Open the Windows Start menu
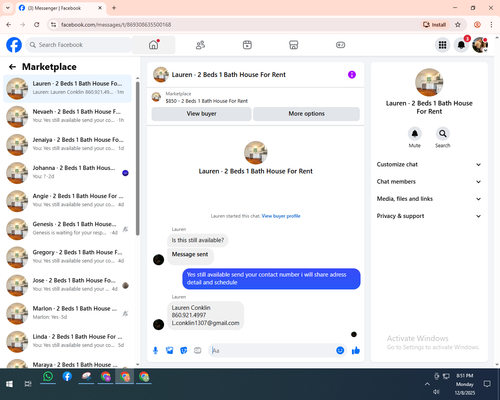 (9, 384)
